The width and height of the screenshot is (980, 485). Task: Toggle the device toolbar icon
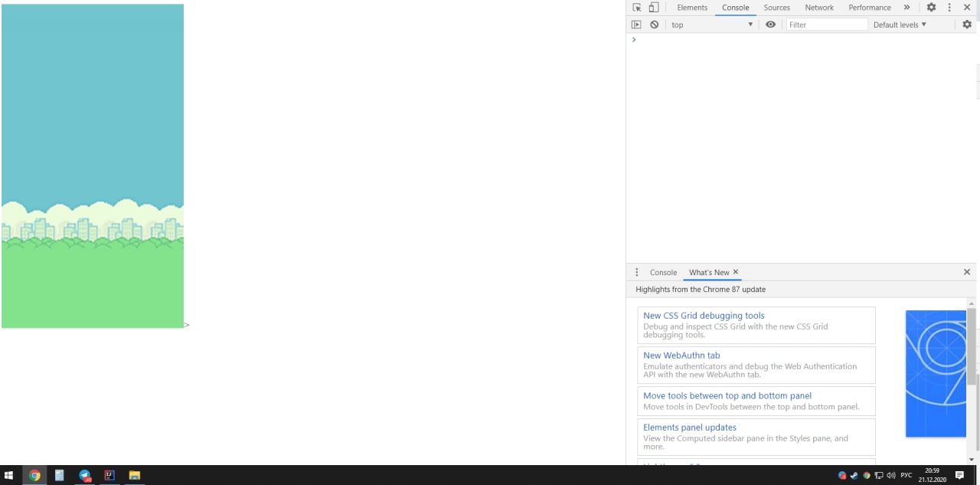coord(654,8)
